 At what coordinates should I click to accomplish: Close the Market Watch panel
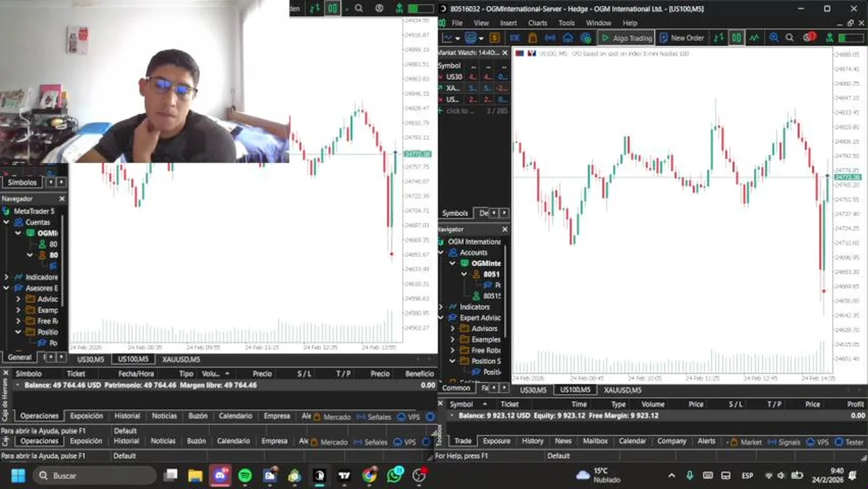click(505, 52)
